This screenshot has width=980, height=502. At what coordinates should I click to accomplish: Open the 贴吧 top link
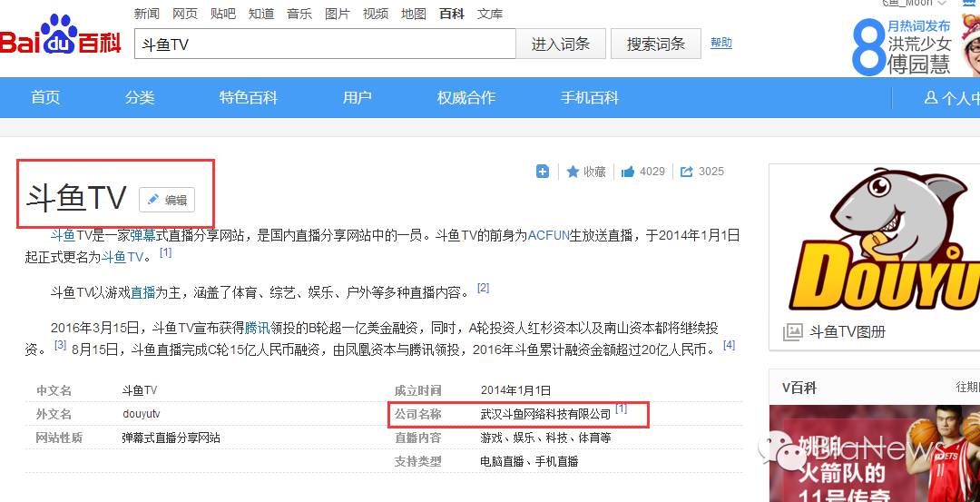pyautogui.click(x=223, y=14)
